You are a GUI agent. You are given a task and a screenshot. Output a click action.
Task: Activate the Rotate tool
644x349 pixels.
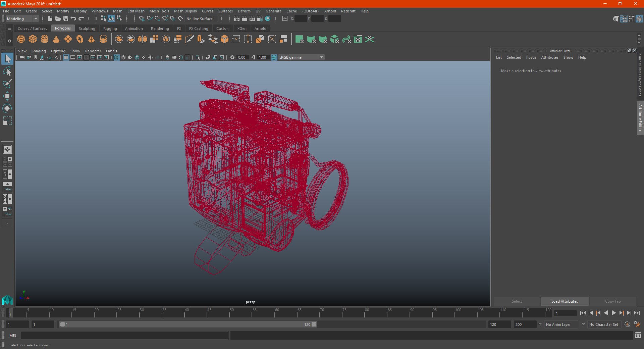7,108
